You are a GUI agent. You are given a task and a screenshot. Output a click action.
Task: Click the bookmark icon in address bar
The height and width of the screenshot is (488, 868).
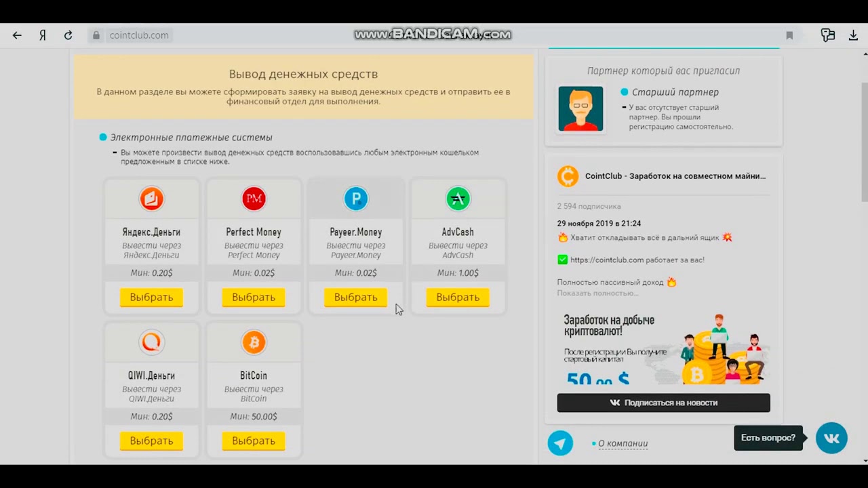789,35
